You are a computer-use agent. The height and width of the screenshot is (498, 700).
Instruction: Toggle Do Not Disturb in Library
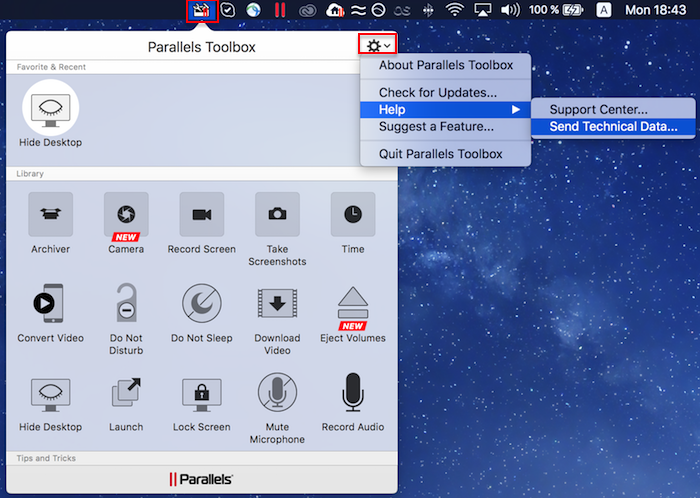pos(126,303)
